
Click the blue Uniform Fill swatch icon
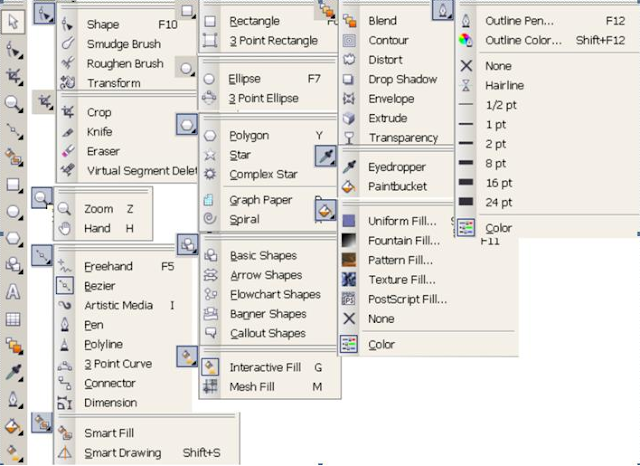349,221
